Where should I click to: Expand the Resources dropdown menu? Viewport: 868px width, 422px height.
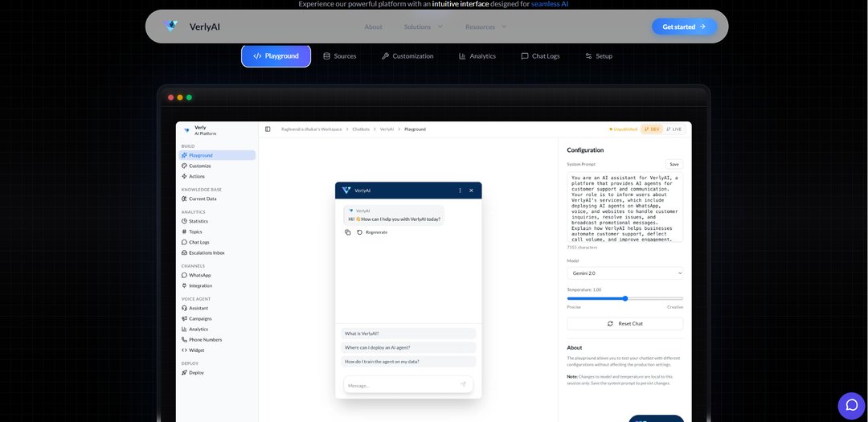[x=485, y=27]
